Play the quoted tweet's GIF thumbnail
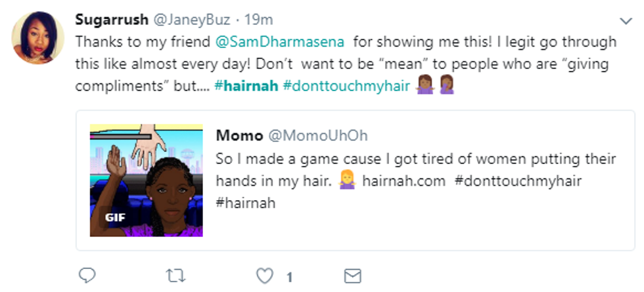 click(146, 180)
